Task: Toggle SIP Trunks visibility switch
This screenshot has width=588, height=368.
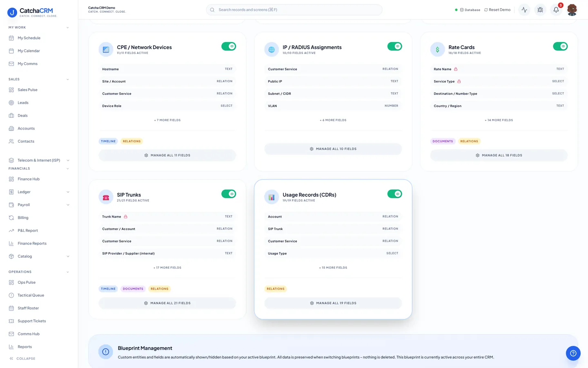Action: pyautogui.click(x=229, y=194)
